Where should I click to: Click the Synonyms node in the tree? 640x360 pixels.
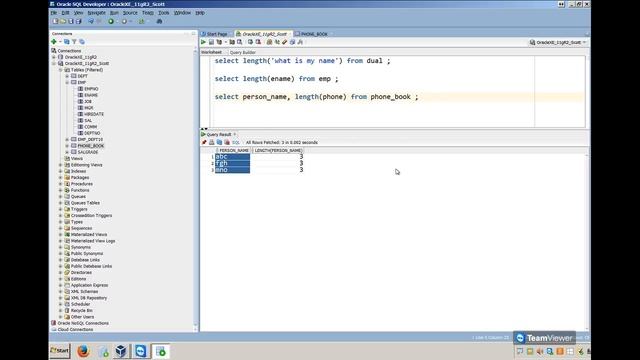(81, 247)
